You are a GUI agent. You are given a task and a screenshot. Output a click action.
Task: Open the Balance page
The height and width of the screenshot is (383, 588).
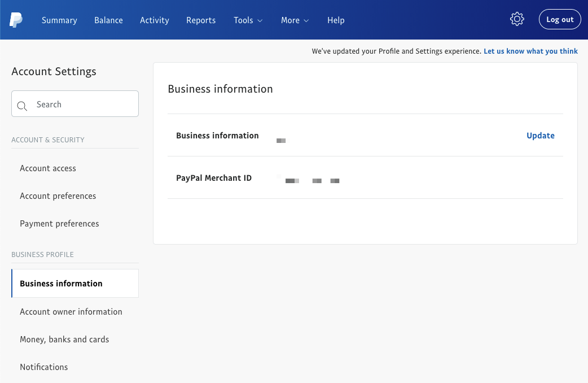[x=108, y=20]
